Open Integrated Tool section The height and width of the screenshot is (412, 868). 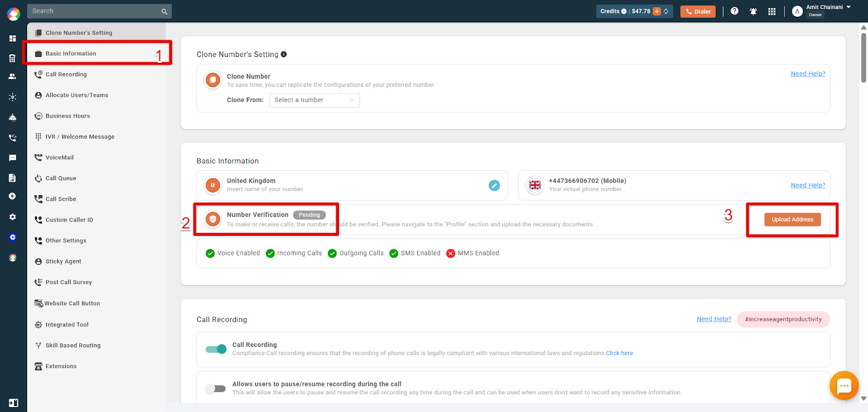[97, 325]
